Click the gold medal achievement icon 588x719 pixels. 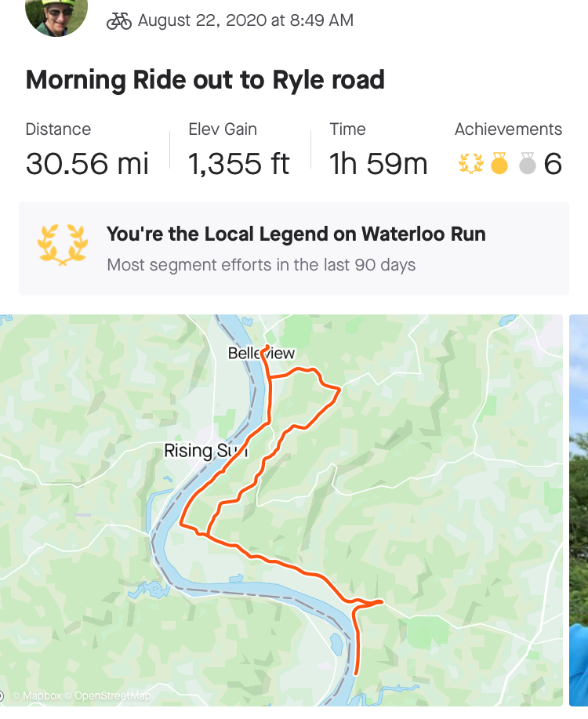[499, 164]
